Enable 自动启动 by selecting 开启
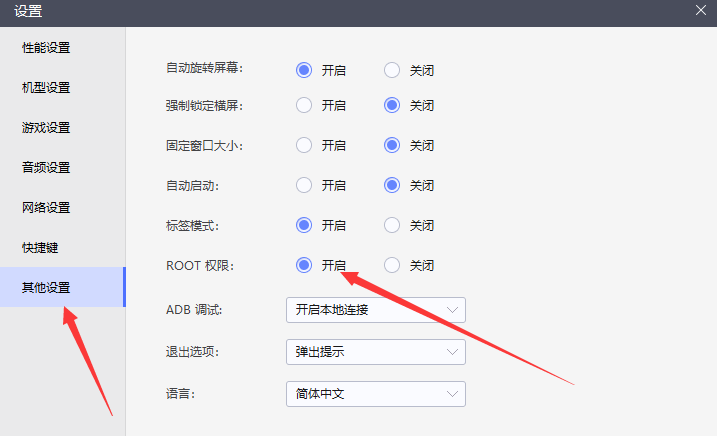Screen dimensions: 717x436 (x=305, y=185)
